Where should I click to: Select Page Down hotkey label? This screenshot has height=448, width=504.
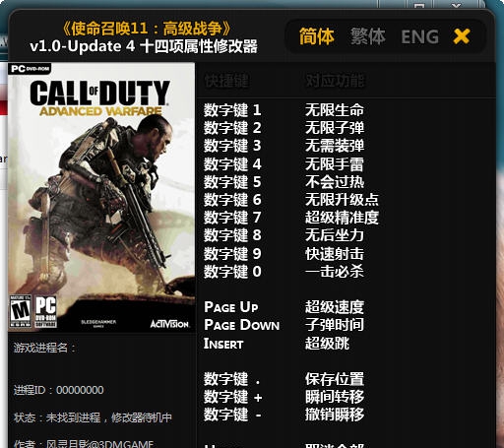click(x=242, y=325)
